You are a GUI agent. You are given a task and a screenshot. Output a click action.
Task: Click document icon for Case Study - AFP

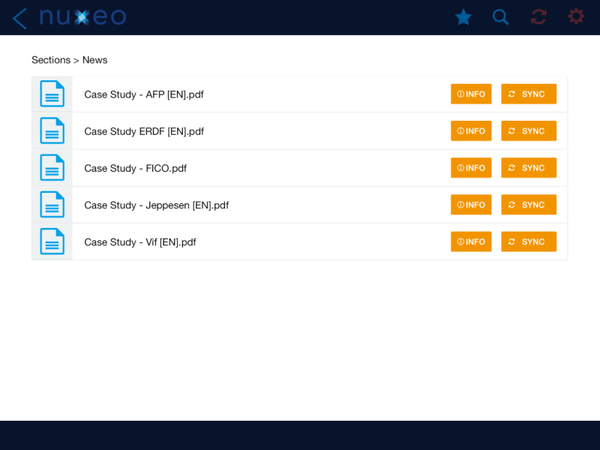[x=52, y=94]
